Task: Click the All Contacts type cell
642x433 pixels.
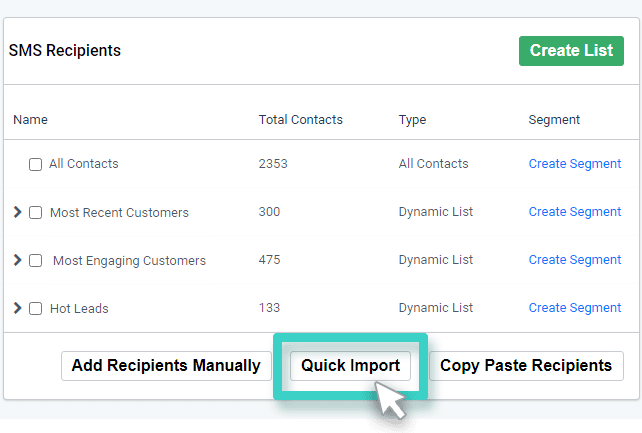Action: (434, 164)
